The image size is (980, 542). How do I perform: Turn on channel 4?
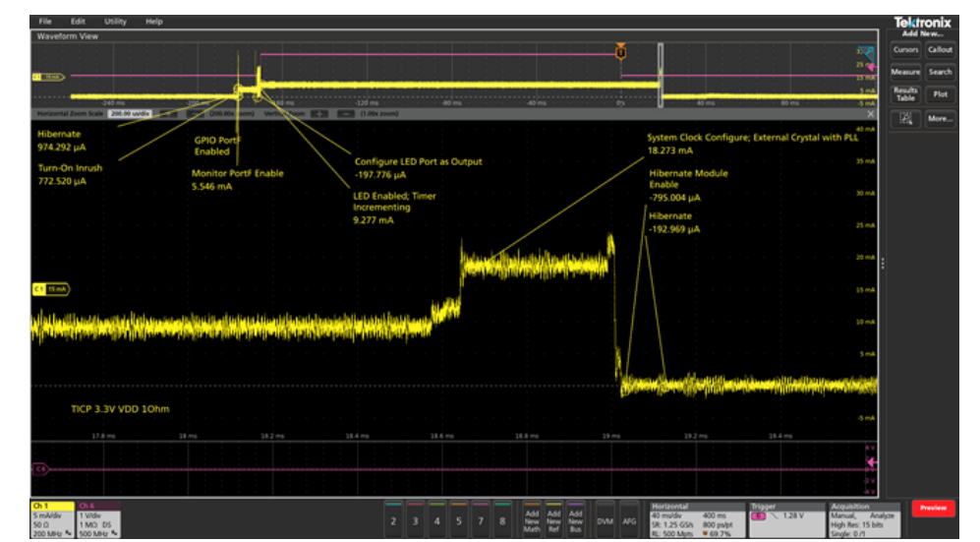(436, 519)
